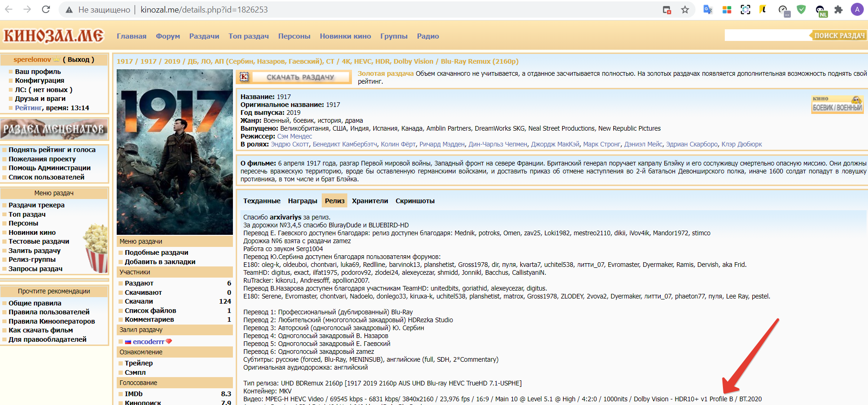Open the speedometer extension icon
The image size is (868, 405).
click(783, 10)
